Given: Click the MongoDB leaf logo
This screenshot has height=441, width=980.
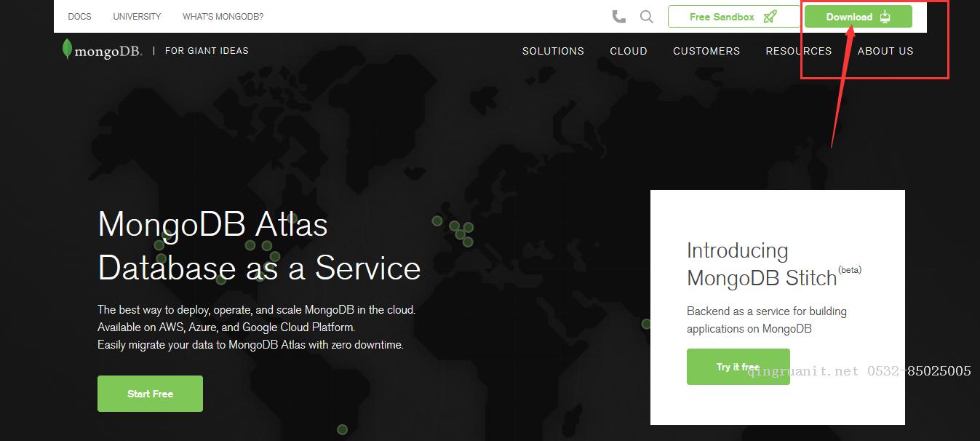Looking at the screenshot, I should [67, 49].
